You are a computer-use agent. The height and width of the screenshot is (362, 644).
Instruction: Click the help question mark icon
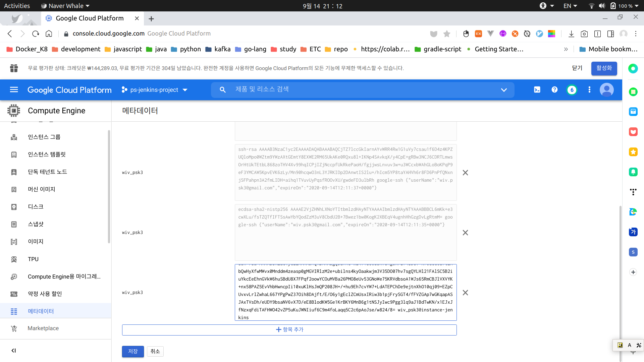coord(554,89)
